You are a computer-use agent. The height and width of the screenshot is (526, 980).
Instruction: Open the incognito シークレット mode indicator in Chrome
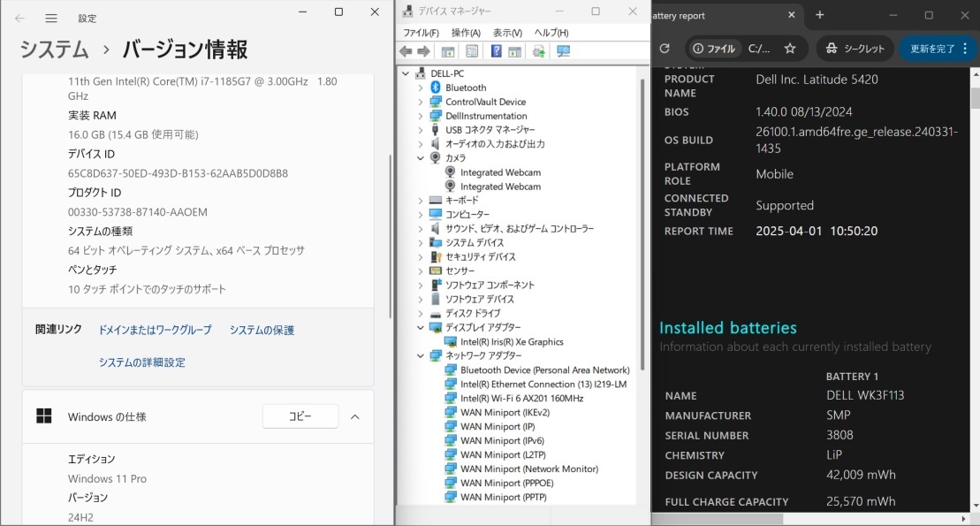tap(854, 47)
